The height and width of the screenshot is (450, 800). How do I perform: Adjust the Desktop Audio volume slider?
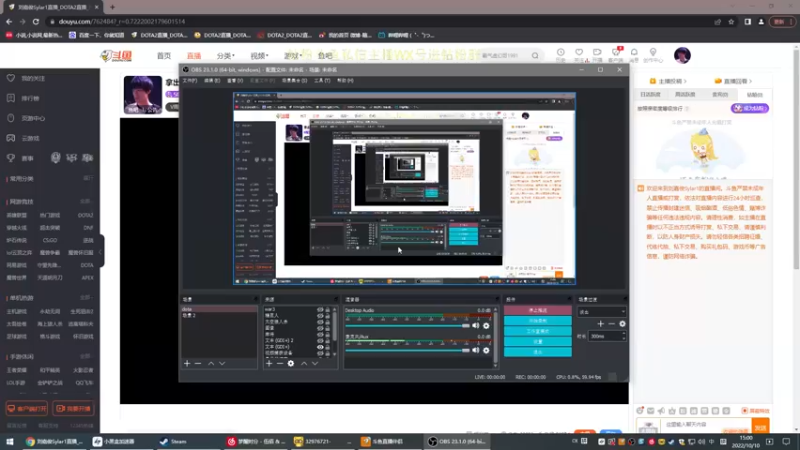pyautogui.click(x=407, y=326)
